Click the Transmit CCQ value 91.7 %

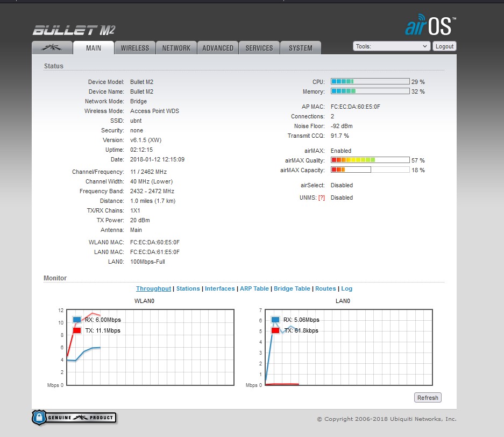pyautogui.click(x=340, y=136)
